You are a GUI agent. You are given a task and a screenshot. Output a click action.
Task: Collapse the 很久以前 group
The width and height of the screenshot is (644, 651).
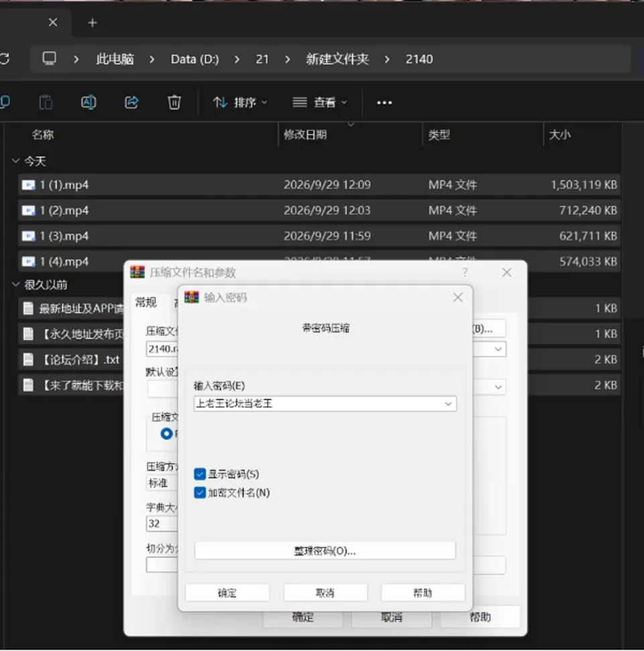click(x=16, y=284)
